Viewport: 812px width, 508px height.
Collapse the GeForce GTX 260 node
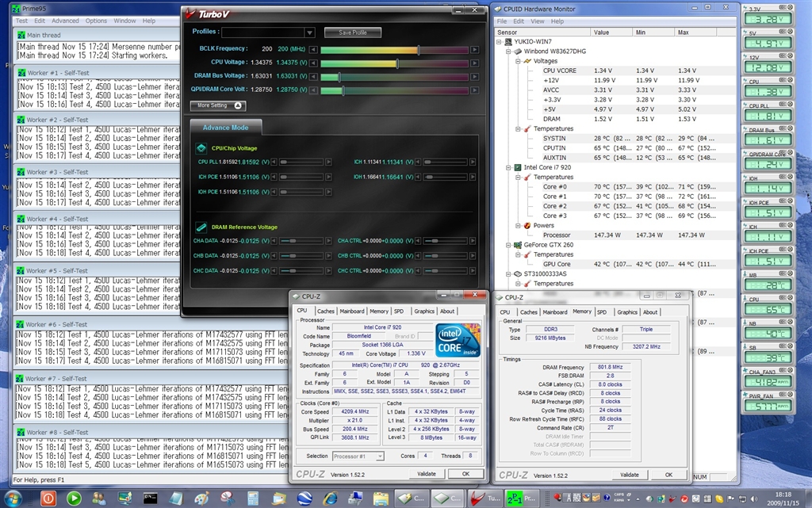click(x=508, y=245)
